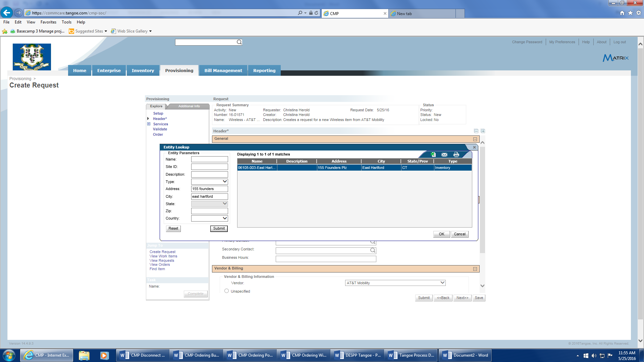Select the Unspecified radio button
Viewport: 644px width, 362px height.
click(x=227, y=291)
